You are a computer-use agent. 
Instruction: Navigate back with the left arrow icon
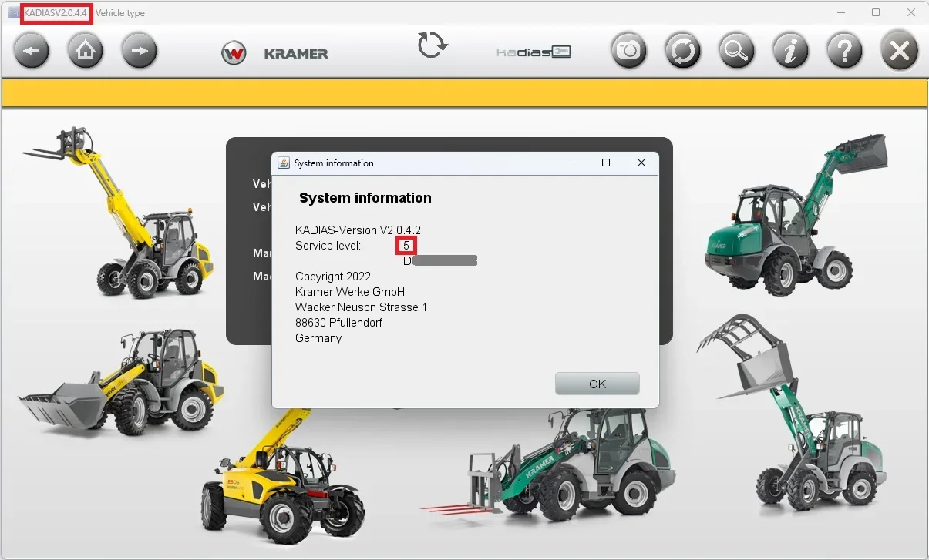pos(31,49)
